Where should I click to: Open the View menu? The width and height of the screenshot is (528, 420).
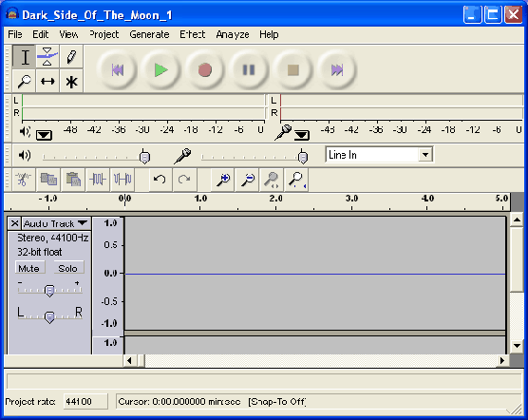[68, 34]
